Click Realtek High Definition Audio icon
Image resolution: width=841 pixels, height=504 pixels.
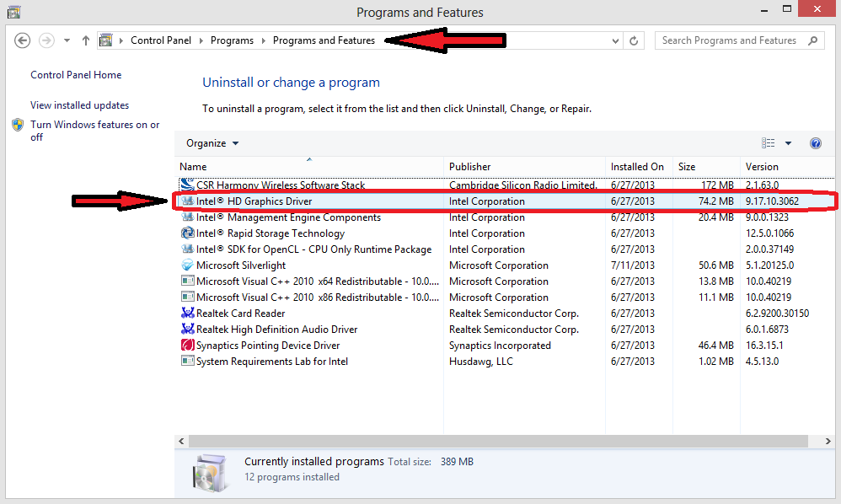click(x=187, y=330)
